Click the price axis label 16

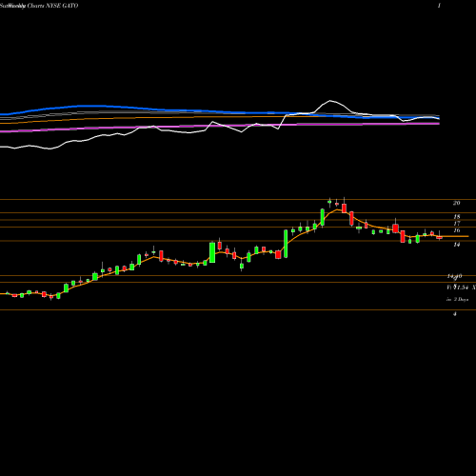pyautogui.click(x=456, y=230)
